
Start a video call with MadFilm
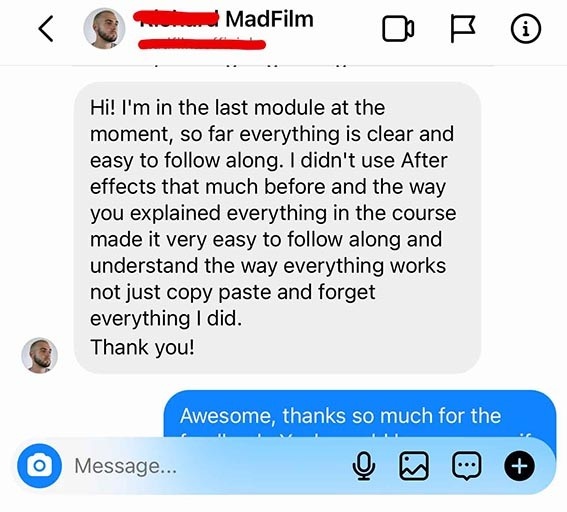[x=398, y=29]
